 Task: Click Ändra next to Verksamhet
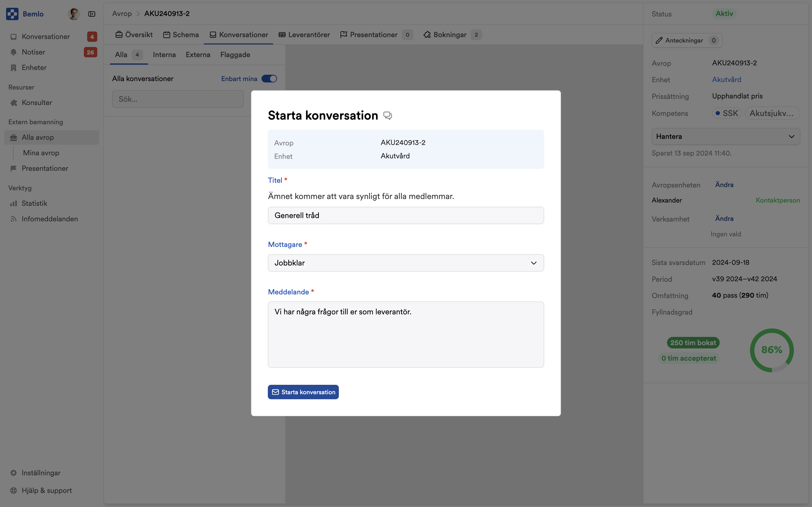click(724, 219)
